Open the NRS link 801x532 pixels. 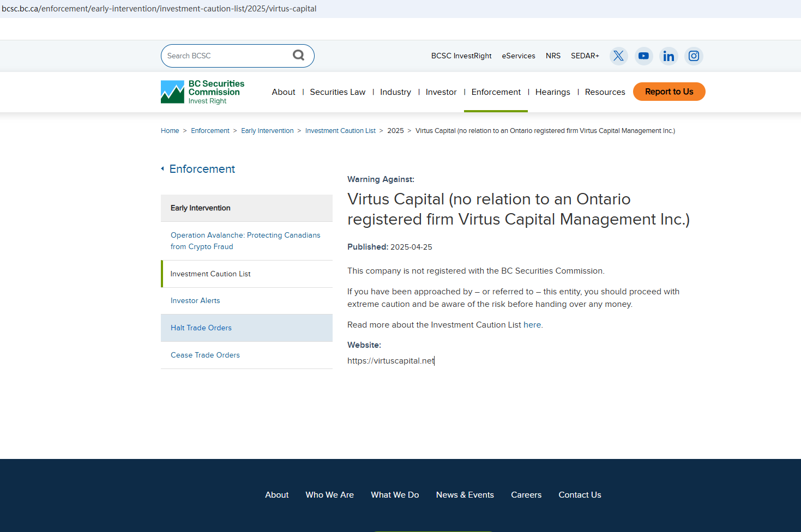(x=553, y=56)
